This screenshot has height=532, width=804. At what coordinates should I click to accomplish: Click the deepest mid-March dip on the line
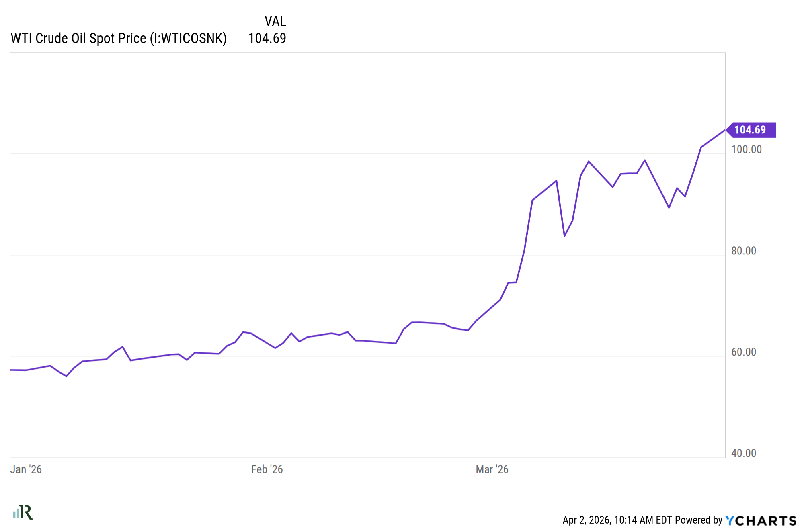[x=564, y=236]
